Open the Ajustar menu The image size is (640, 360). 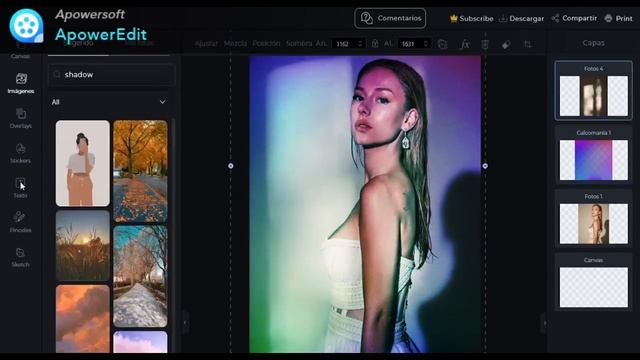[x=206, y=43]
